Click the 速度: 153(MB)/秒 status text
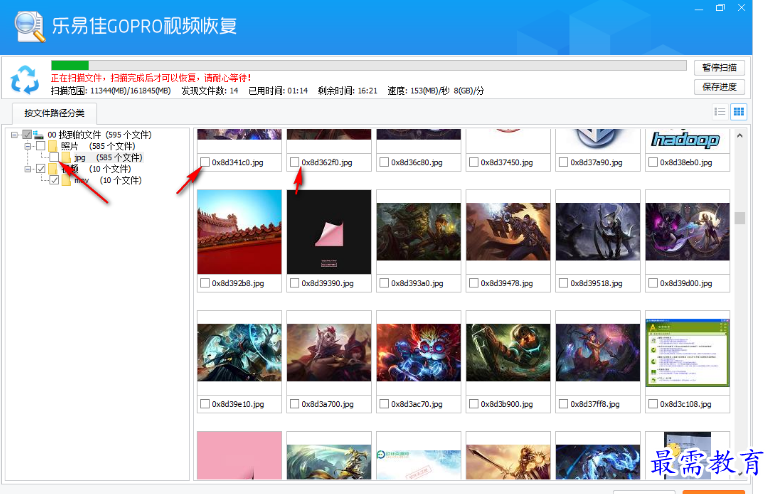The image size is (772, 494). tap(436, 91)
